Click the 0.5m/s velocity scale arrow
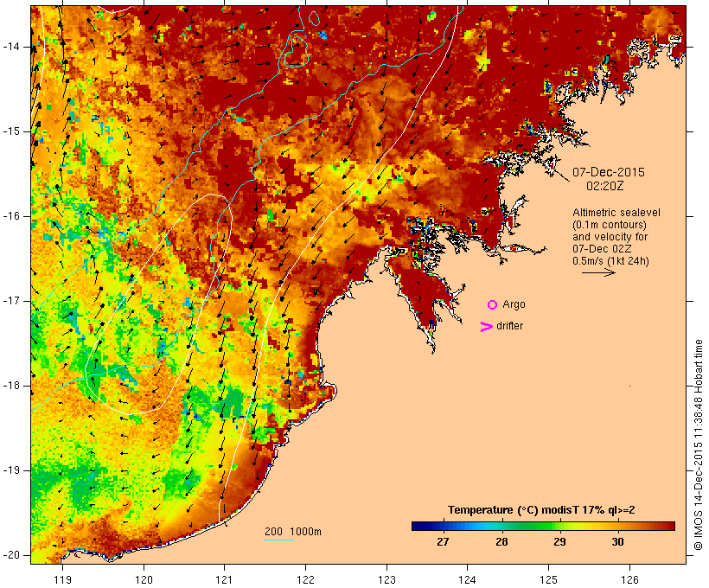Image resolution: width=709 pixels, height=588 pixels. (598, 272)
